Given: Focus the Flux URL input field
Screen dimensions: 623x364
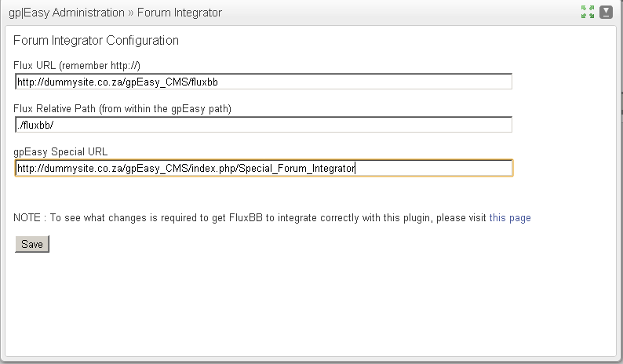Looking at the screenshot, I should [x=263, y=82].
